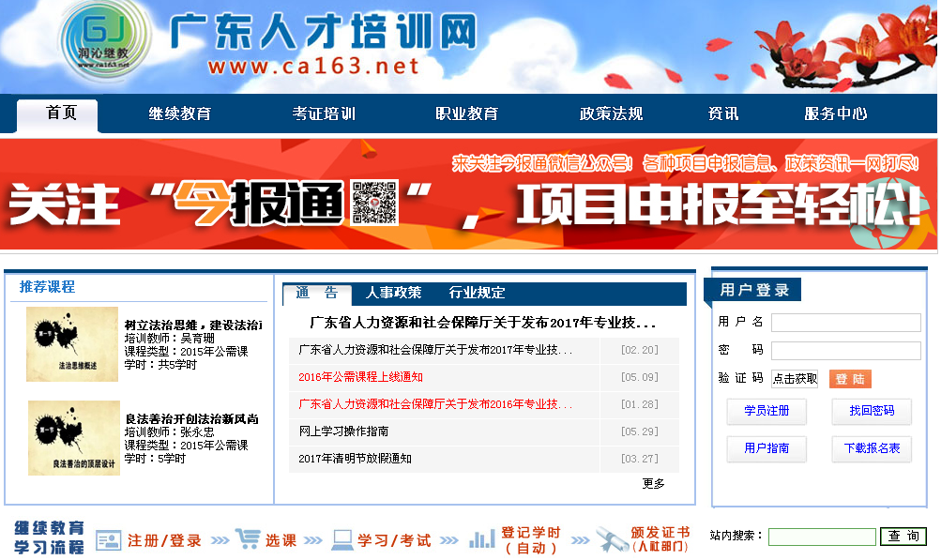
Task: Click the 找回密码 button
Action: [x=872, y=411]
